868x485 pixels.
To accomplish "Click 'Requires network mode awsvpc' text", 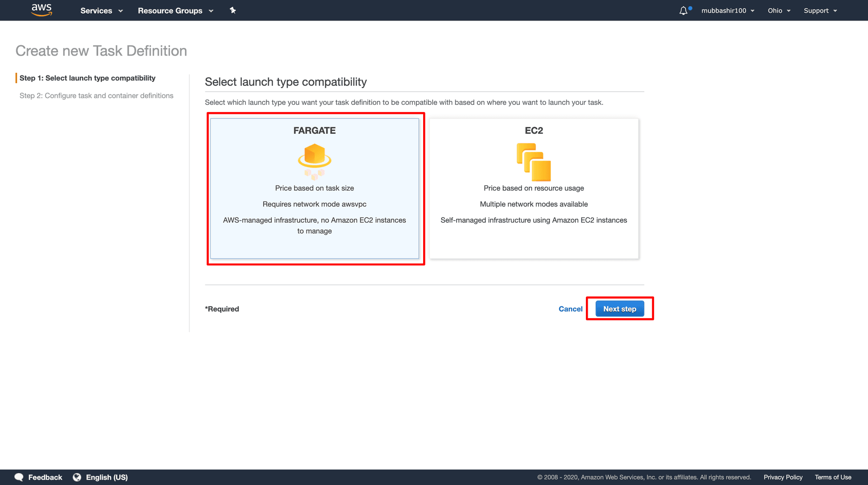I will tap(315, 204).
